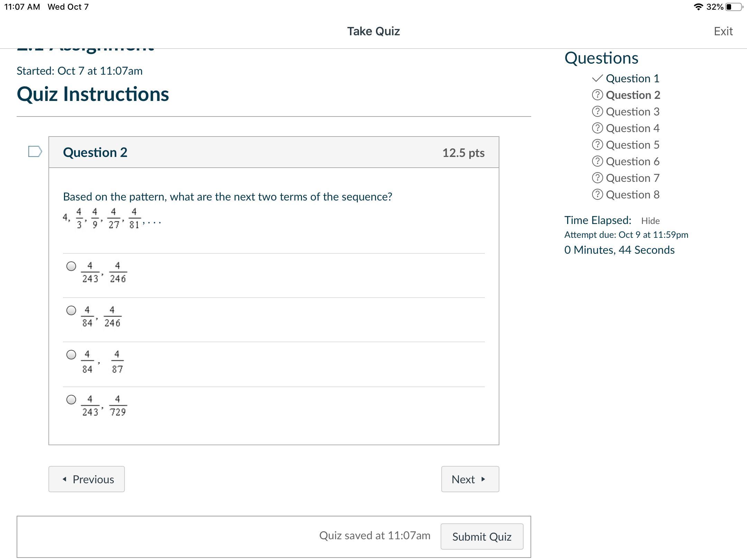Choose answer 4/243, 4/729
Viewport: 747px width, 560px height.
click(71, 400)
